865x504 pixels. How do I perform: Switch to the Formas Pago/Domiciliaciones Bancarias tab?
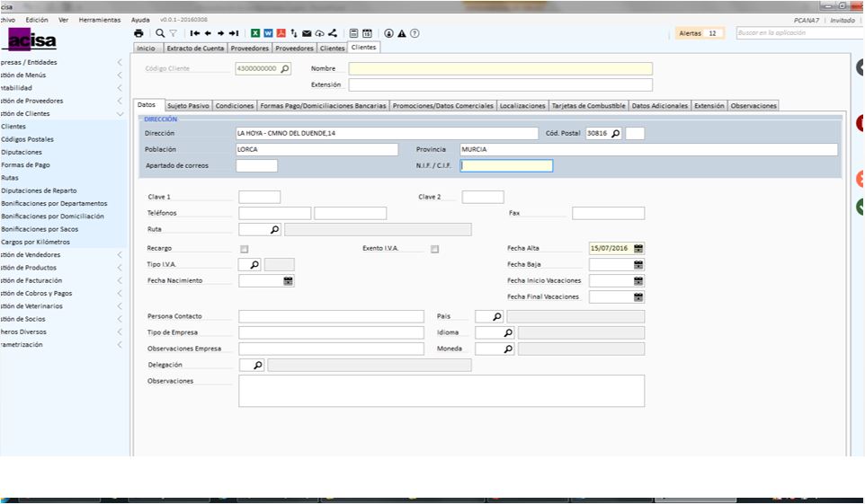pos(323,105)
